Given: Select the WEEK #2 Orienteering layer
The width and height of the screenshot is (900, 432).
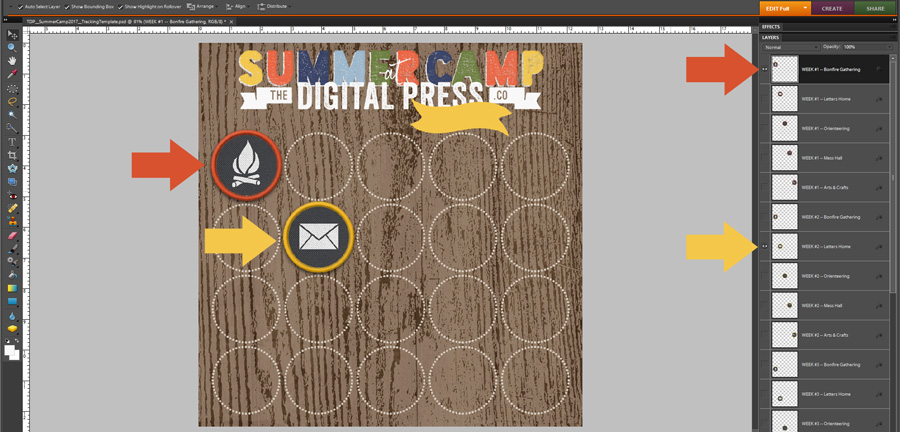Looking at the screenshot, I should 824,276.
